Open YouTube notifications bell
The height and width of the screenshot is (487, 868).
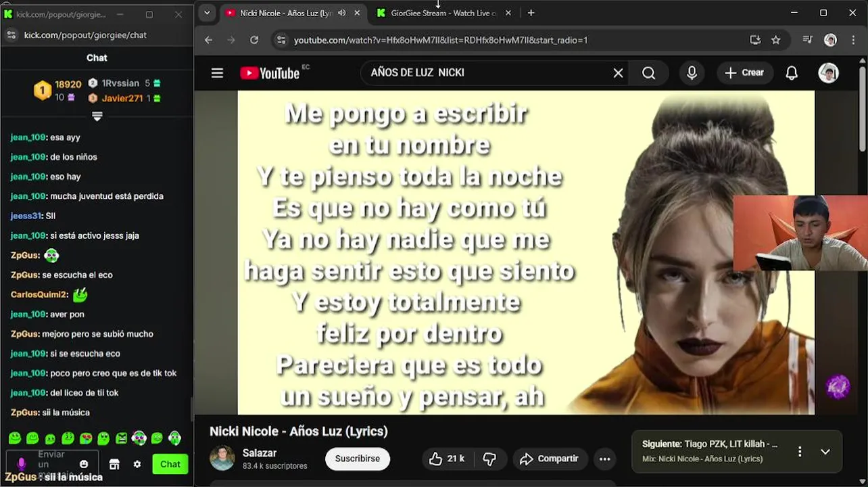[792, 73]
